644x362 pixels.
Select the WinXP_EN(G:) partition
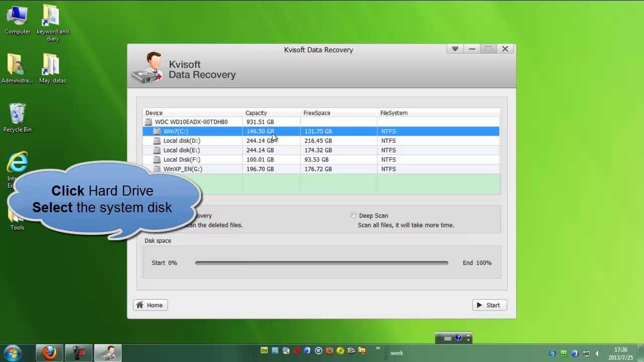(321, 169)
